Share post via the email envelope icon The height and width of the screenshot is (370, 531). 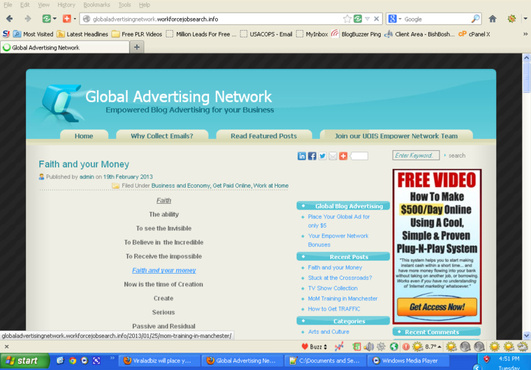(x=333, y=156)
